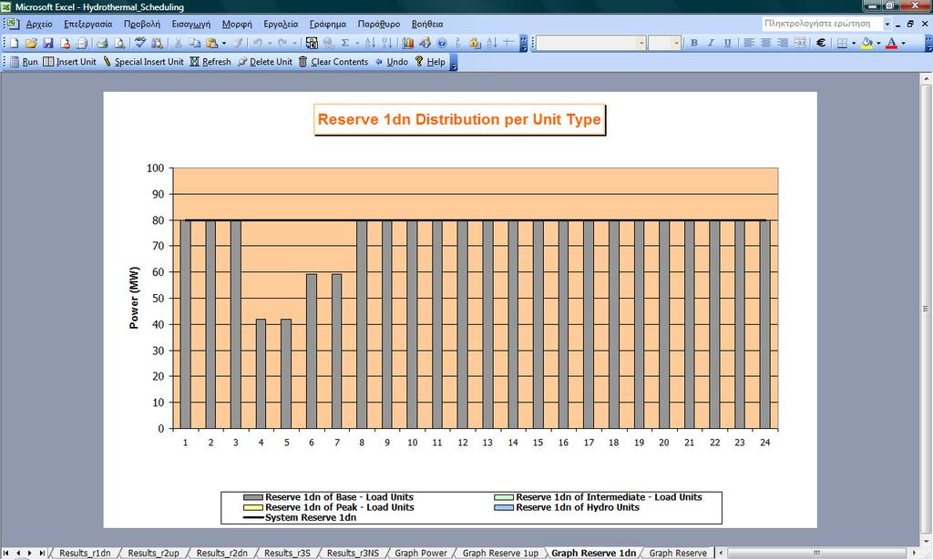Switch to the Results_r3NS sheet tab
933x560 pixels.
353,553
